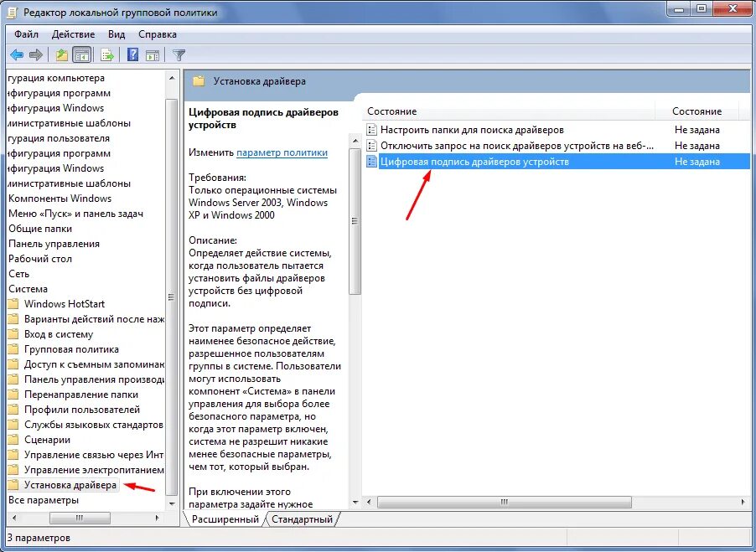
Task: Click the 3 параметров status bar text
Action: 39,538
